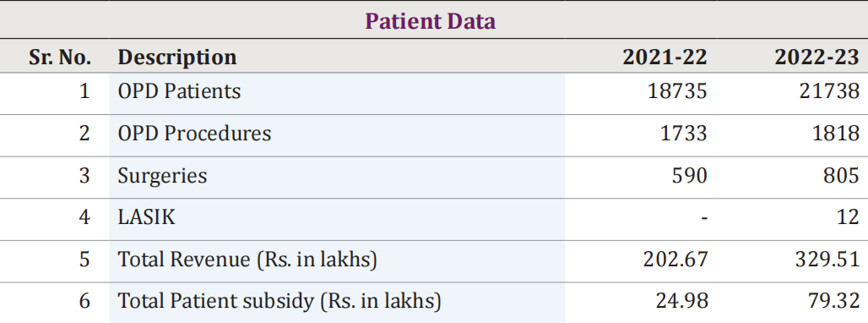
Task: Select the OPD Patients value 18735
Action: [677, 91]
